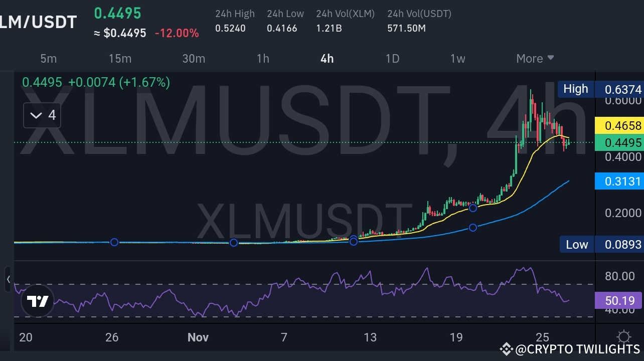The height and width of the screenshot is (361, 644).
Task: Collapse the RSI pane using the left chevron
Action: (x=8, y=279)
